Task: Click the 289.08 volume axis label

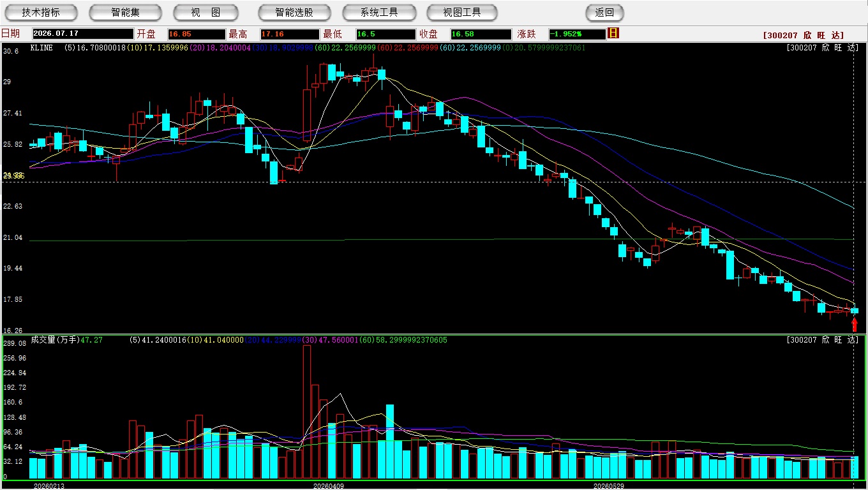Action: coord(14,343)
